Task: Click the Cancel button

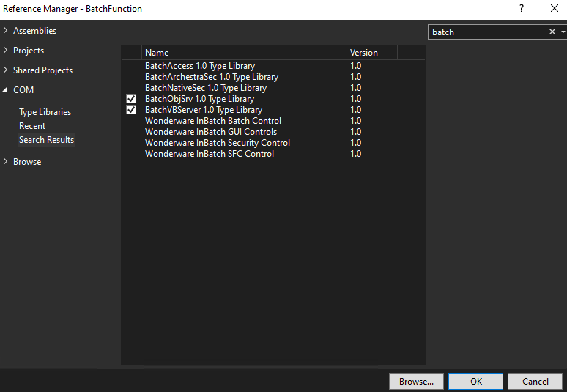Action: coord(535,382)
